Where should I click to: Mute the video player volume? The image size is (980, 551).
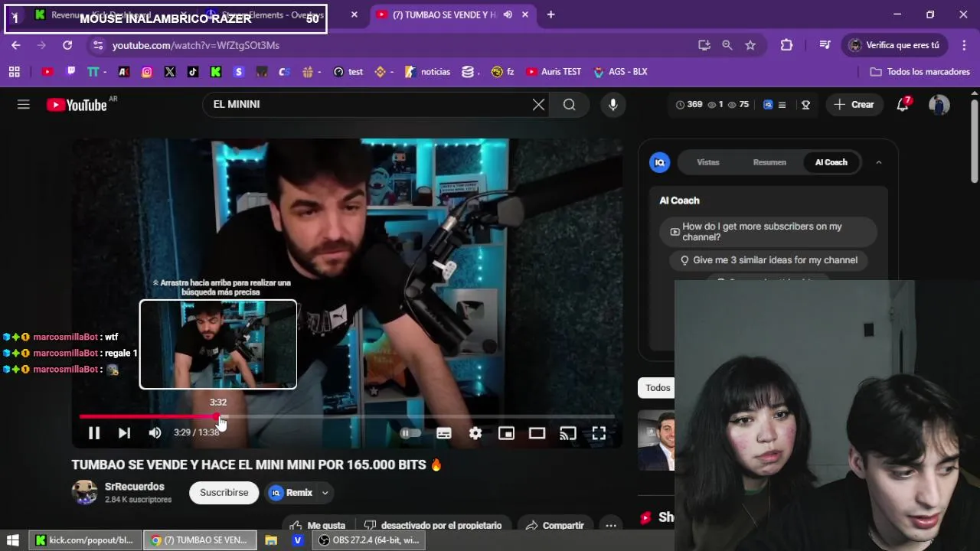155,433
